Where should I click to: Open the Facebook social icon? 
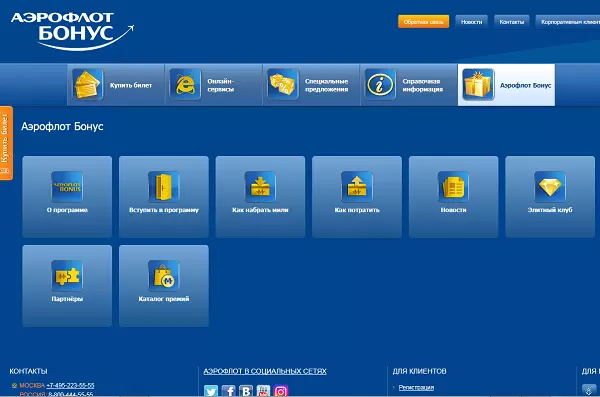228,391
